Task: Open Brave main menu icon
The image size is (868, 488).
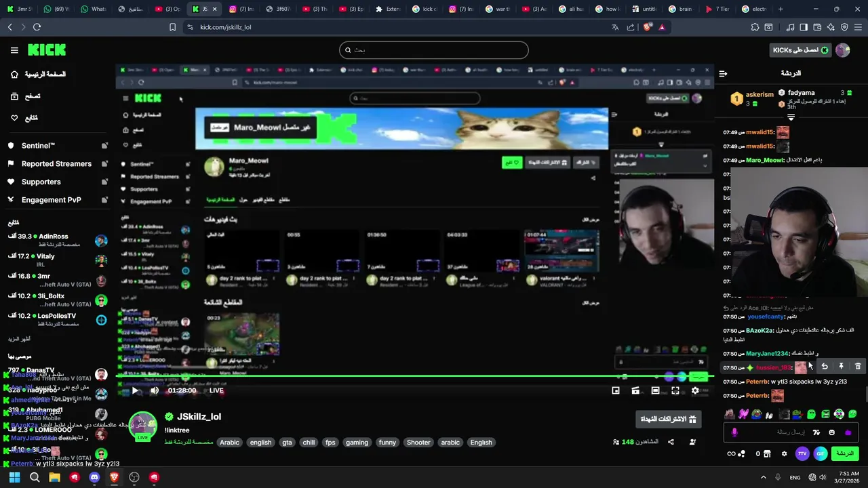Action: pos(858,27)
